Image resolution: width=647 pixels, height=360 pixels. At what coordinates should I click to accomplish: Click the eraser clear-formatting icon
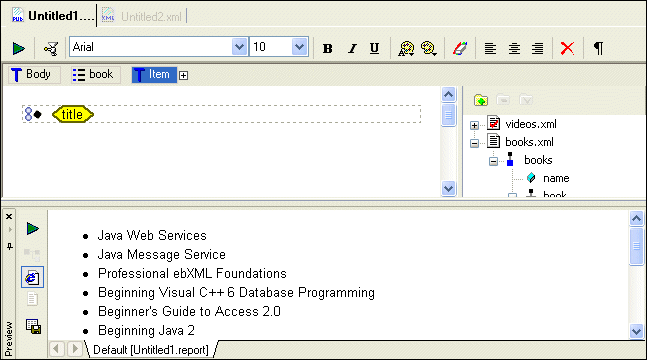tap(460, 48)
